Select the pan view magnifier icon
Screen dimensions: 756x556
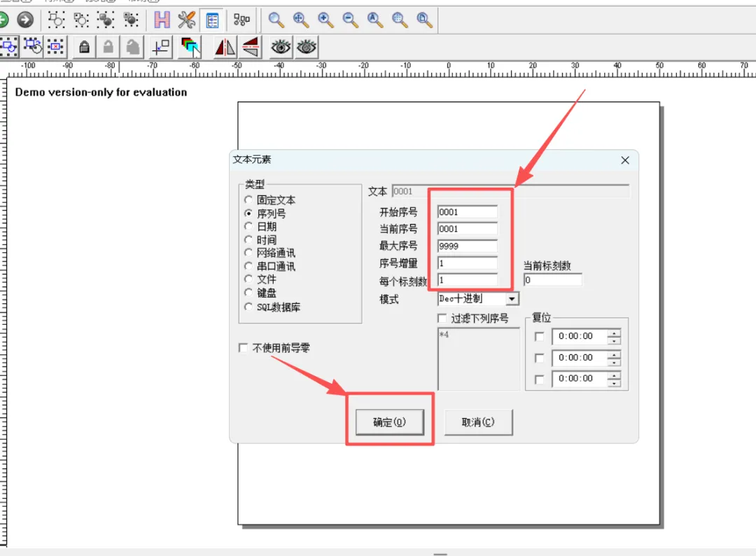(x=301, y=20)
